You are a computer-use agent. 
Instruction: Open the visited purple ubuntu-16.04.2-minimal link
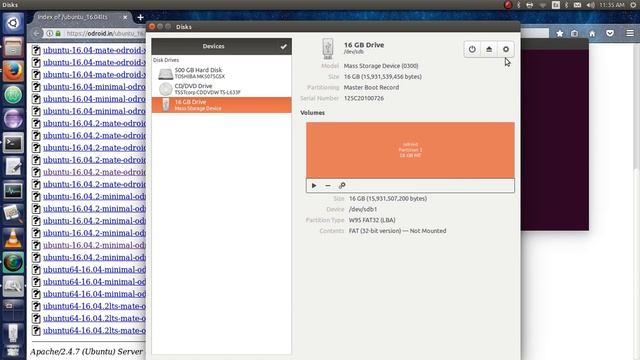(94, 245)
